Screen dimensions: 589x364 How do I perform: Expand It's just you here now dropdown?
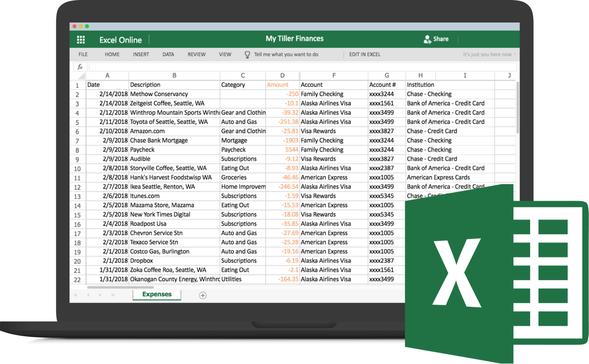point(489,55)
